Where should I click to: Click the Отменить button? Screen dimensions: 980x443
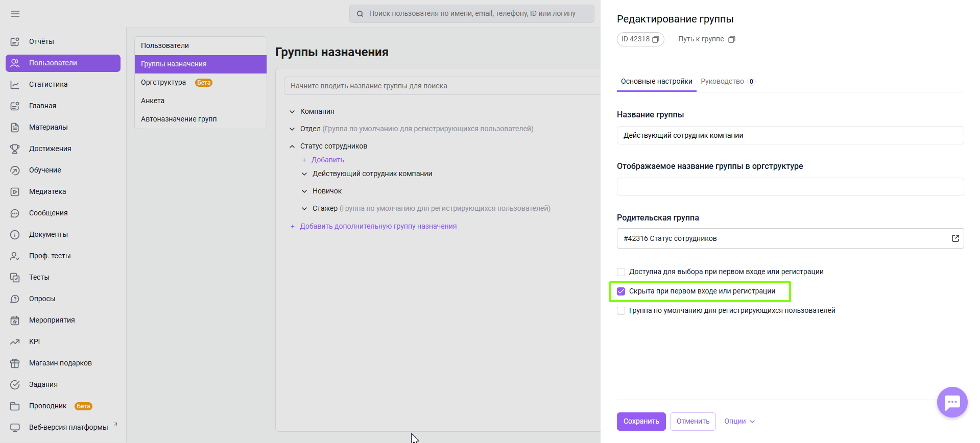[x=693, y=422]
